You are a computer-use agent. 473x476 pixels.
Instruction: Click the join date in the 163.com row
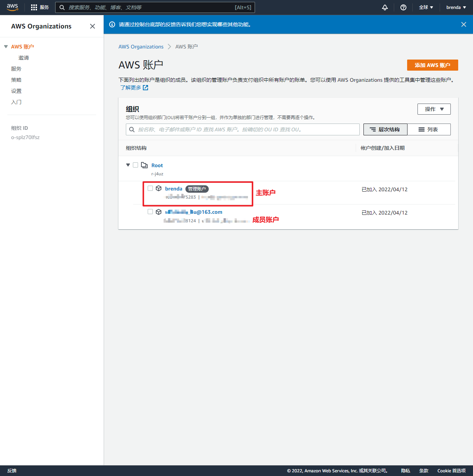click(x=385, y=213)
